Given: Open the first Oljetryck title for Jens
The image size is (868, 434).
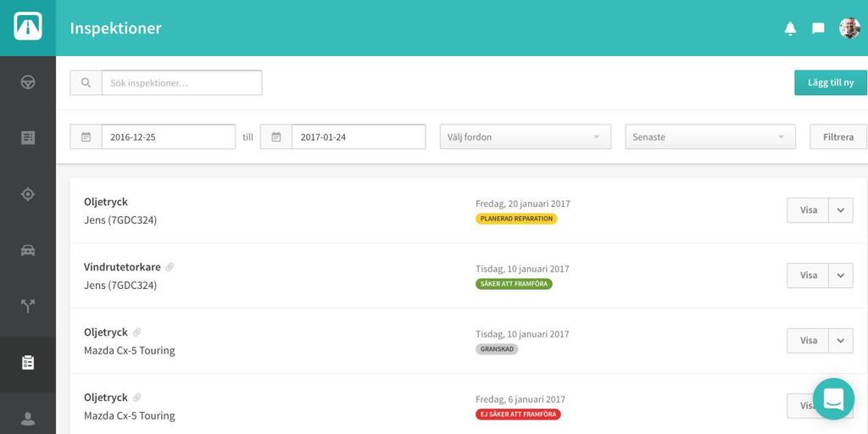Looking at the screenshot, I should click(106, 202).
